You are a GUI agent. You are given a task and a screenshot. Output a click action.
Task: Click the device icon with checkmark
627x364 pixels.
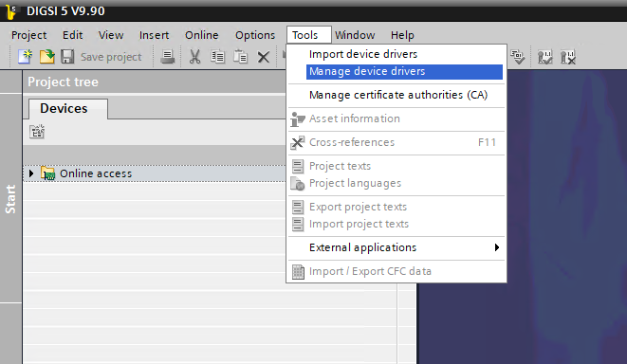(x=545, y=57)
